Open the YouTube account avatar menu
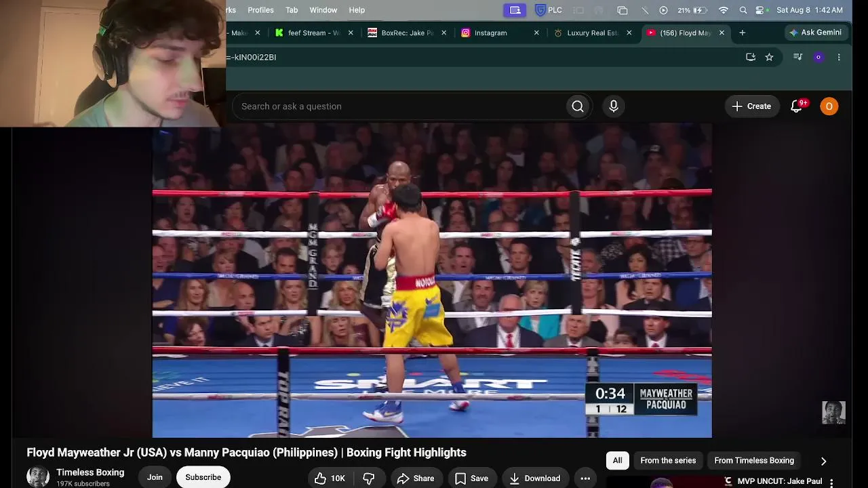This screenshot has width=868, height=488. (829, 106)
